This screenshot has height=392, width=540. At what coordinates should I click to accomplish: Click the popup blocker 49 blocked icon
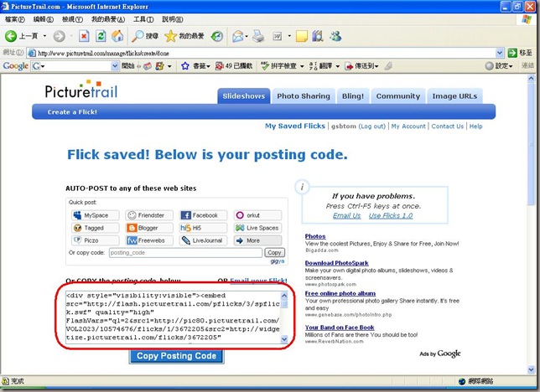220,65
